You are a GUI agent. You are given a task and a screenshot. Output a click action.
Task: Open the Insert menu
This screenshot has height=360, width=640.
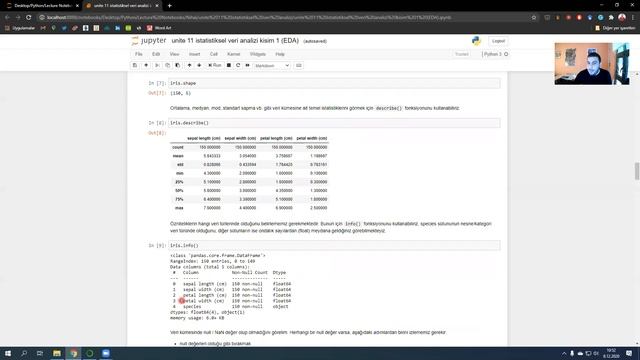[x=194, y=54]
